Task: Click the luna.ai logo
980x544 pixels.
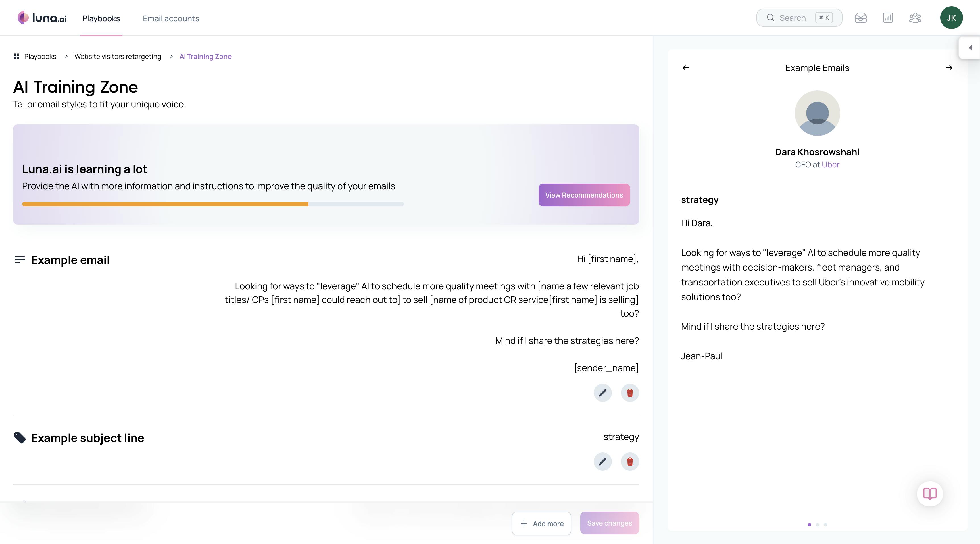Action: pyautogui.click(x=42, y=18)
